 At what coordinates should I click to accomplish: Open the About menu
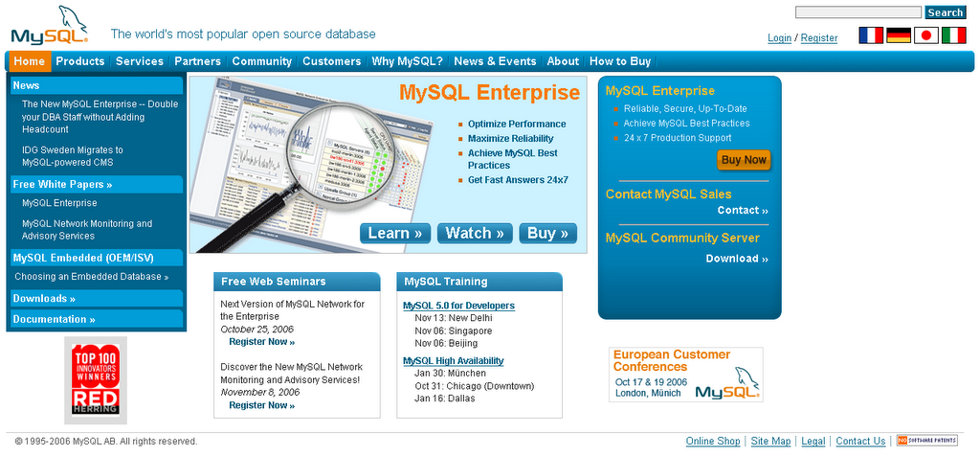point(563,61)
